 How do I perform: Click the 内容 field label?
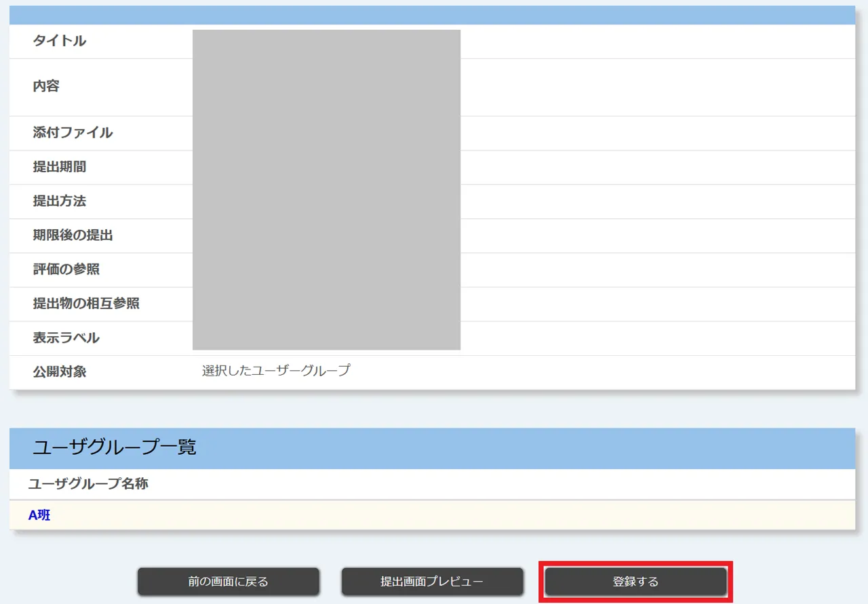click(46, 86)
